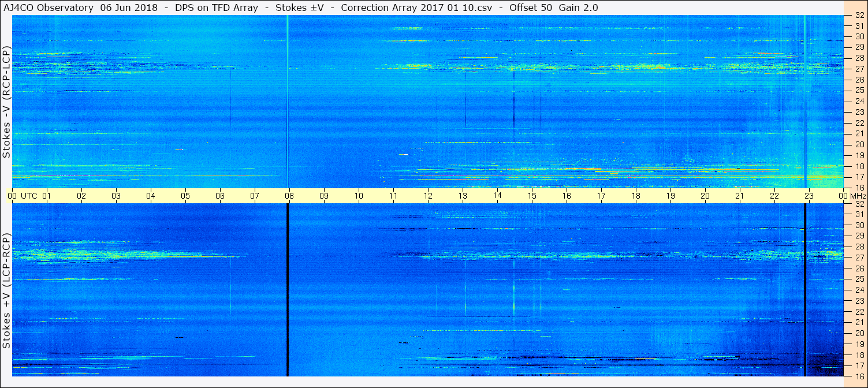868x388 pixels.
Task: Select the 23 hour mark on the time axis
Action: coord(809,196)
